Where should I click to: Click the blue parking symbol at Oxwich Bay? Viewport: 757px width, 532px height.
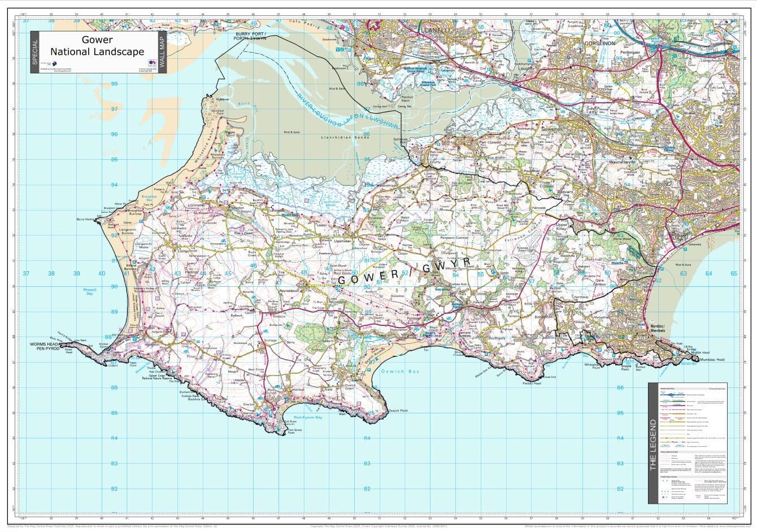(x=369, y=369)
